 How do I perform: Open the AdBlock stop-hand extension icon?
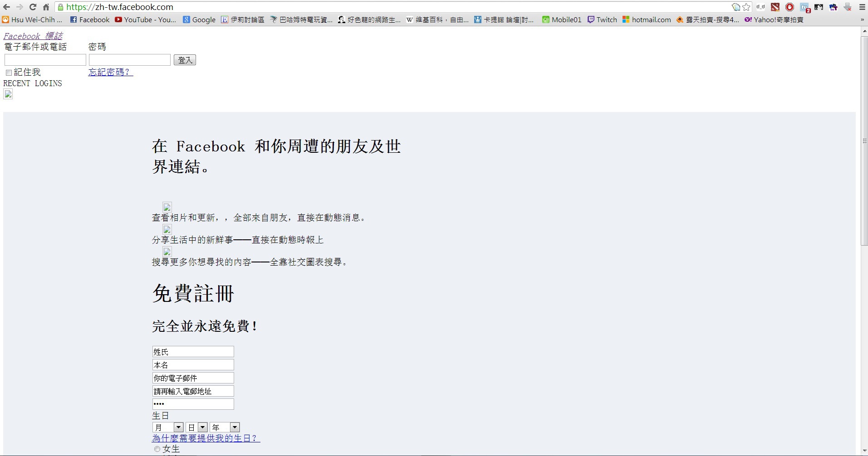click(790, 7)
